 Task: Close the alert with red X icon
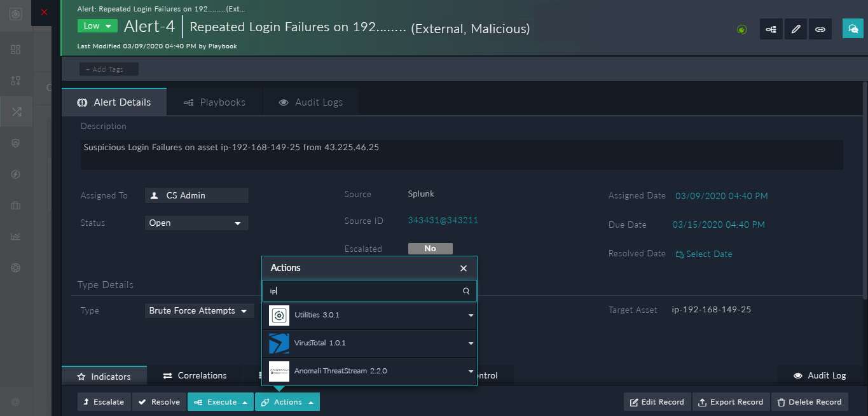(x=44, y=12)
